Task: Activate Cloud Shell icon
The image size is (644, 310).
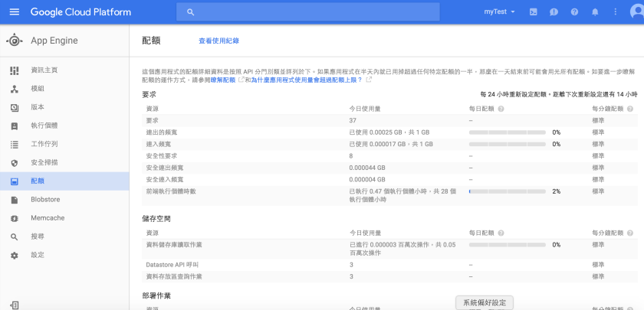Action: (533, 12)
